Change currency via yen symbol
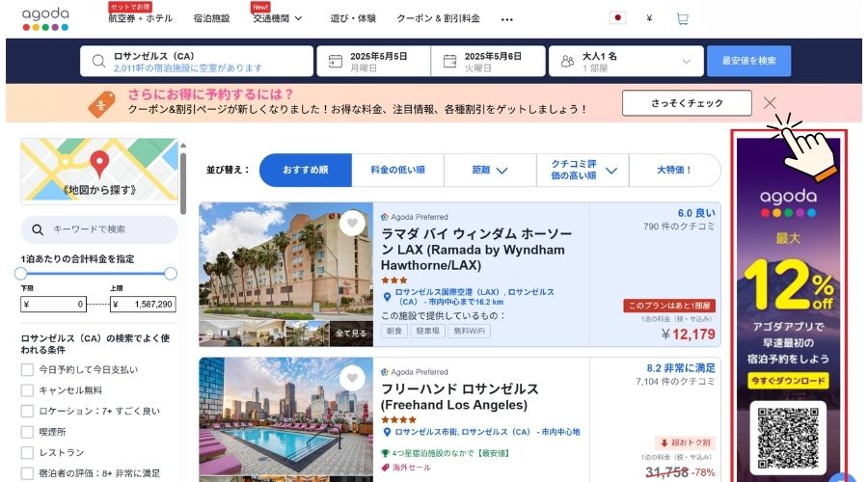The image size is (868, 482). pyautogui.click(x=649, y=18)
